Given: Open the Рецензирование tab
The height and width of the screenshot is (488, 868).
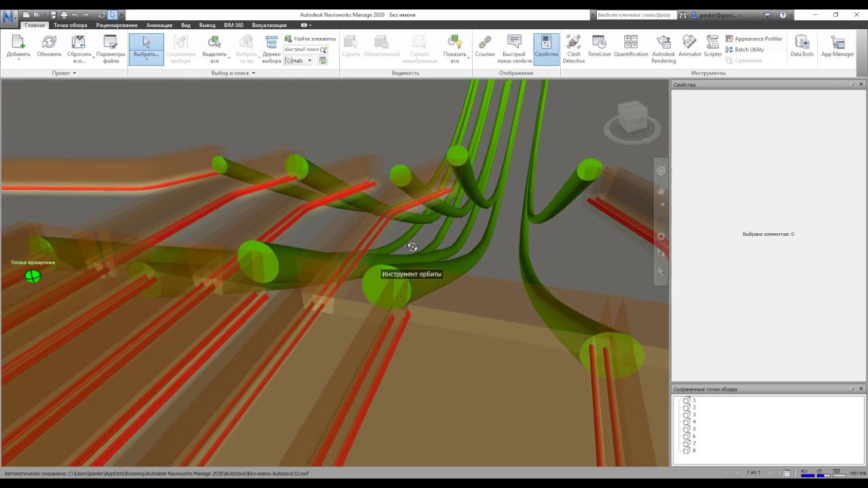Looking at the screenshot, I should click(x=117, y=25).
